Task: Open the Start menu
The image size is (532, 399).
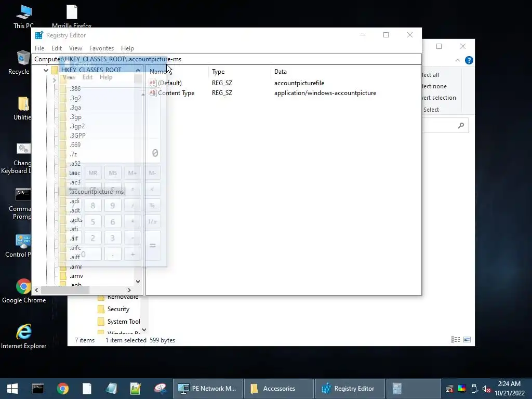Action: (x=12, y=389)
